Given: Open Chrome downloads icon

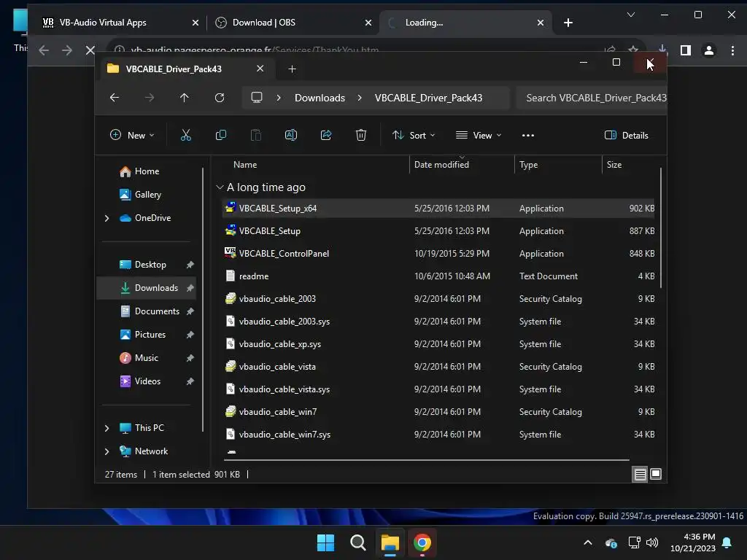Looking at the screenshot, I should [x=662, y=49].
